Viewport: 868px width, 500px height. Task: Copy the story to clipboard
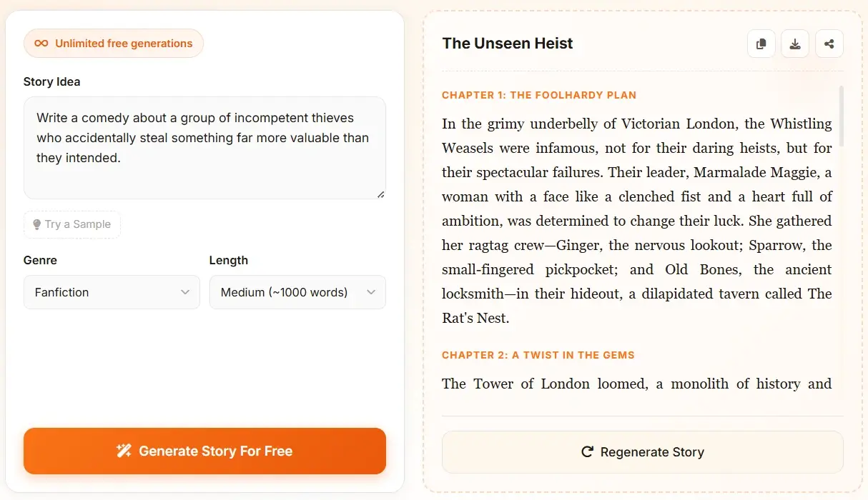(761, 44)
